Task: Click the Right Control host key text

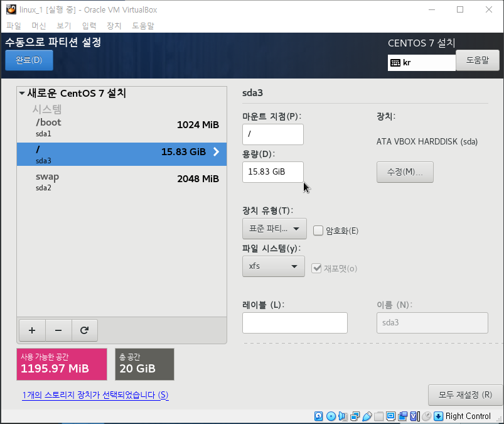Action: [468, 416]
